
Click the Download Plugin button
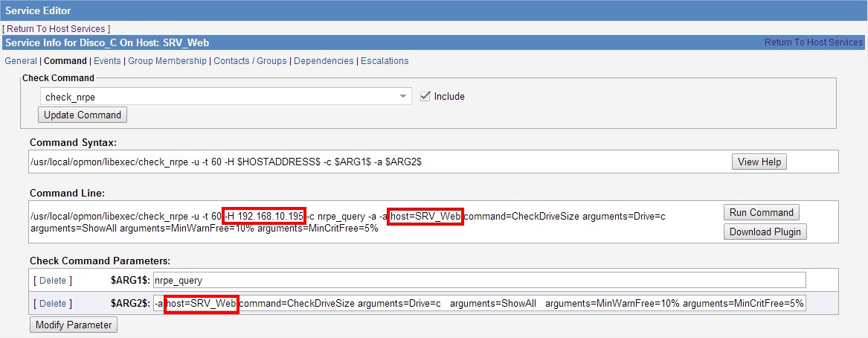pos(765,232)
